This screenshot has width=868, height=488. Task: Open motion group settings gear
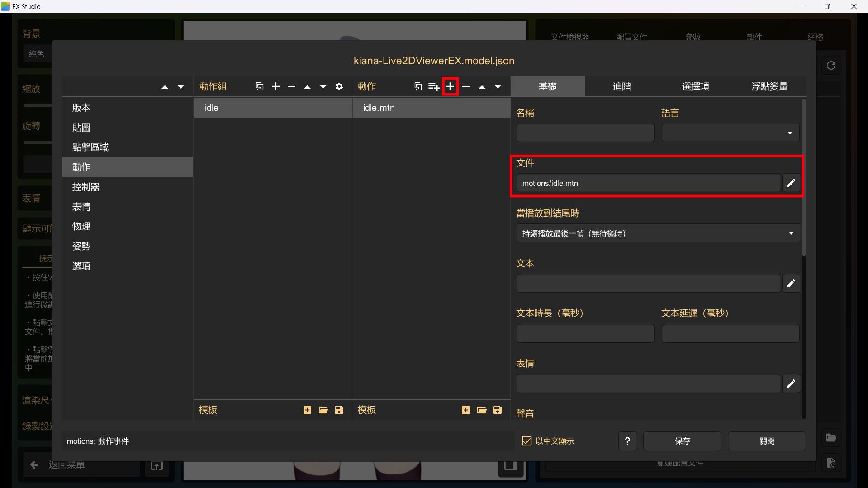(339, 86)
